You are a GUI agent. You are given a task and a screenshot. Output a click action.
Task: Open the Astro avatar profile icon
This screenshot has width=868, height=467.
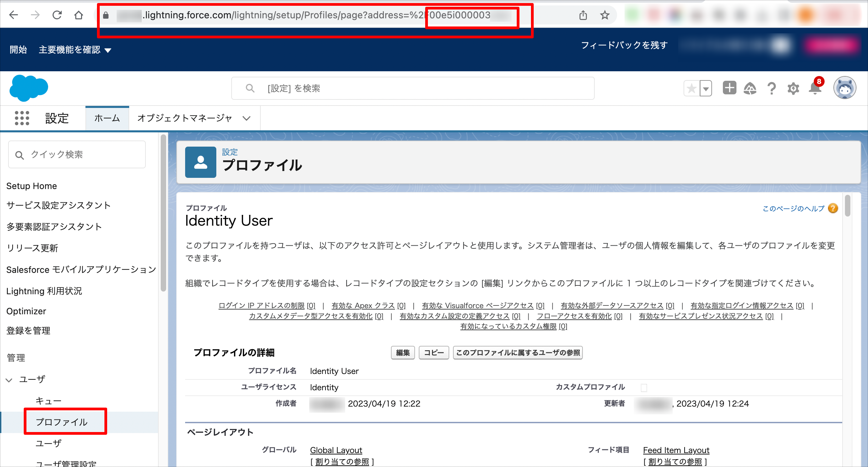coord(845,88)
